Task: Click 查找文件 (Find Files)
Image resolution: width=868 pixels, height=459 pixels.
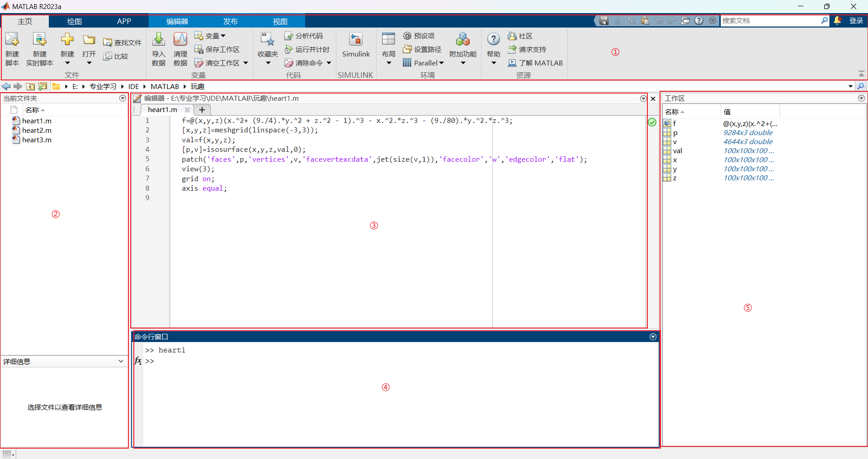Action: coord(122,42)
